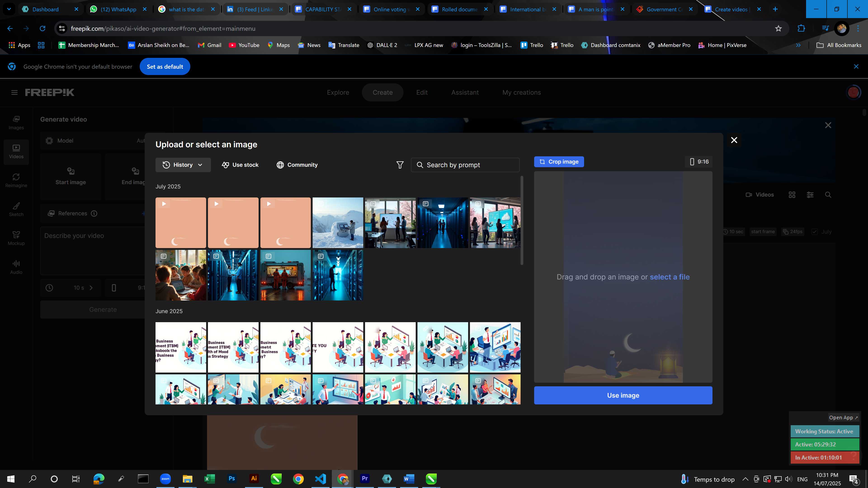Open the YouTube bookmark
Viewport: 868px width, 488px height.
click(244, 45)
